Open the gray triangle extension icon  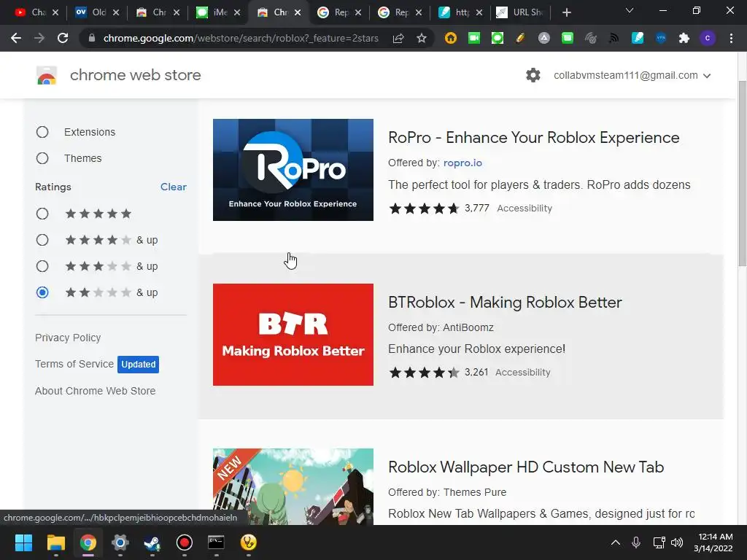click(544, 38)
